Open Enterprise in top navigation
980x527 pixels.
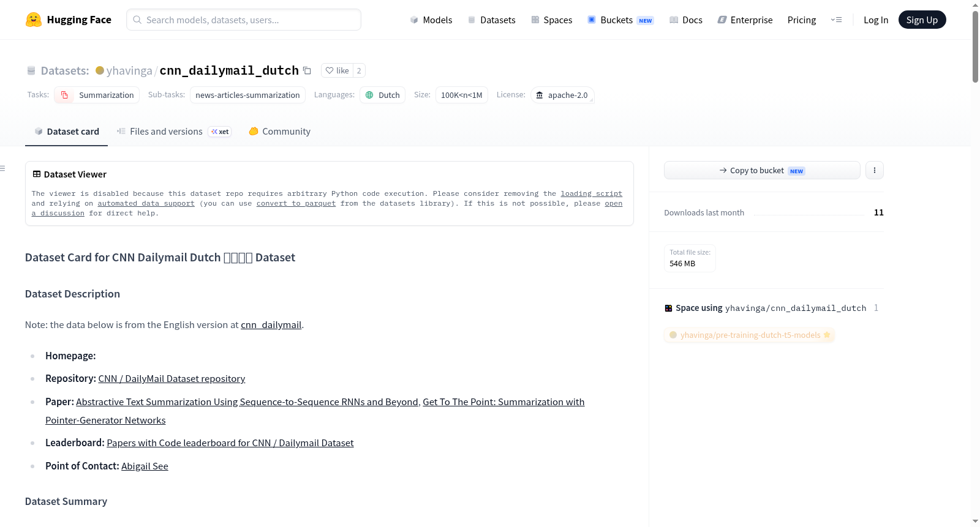(745, 20)
